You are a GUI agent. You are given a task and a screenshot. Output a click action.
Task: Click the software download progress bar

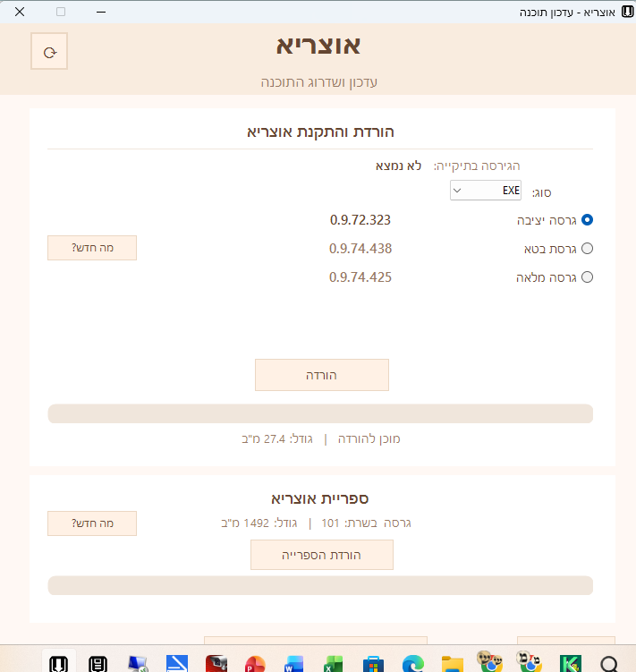(320, 413)
